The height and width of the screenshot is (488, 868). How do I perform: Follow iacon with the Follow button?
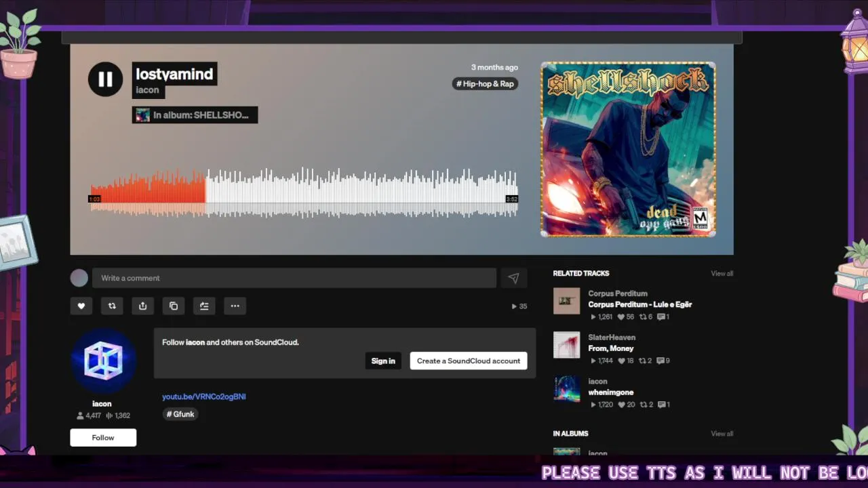click(x=103, y=437)
